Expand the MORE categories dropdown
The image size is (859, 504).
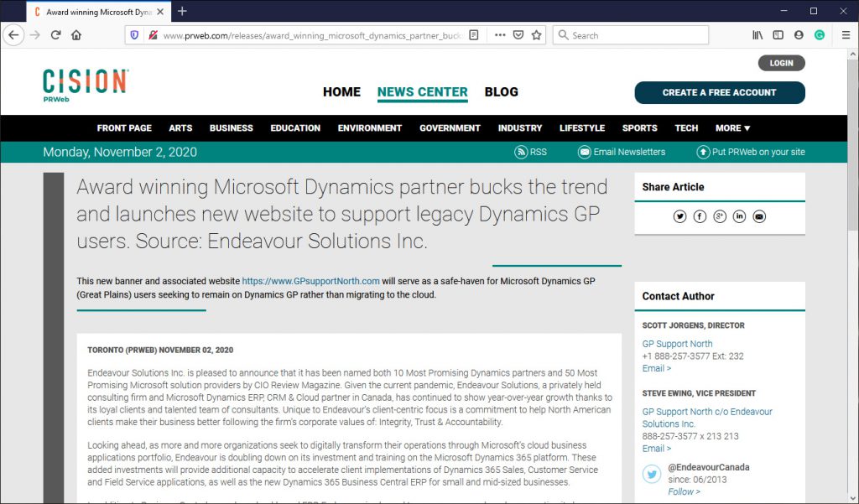pyautogui.click(x=732, y=127)
